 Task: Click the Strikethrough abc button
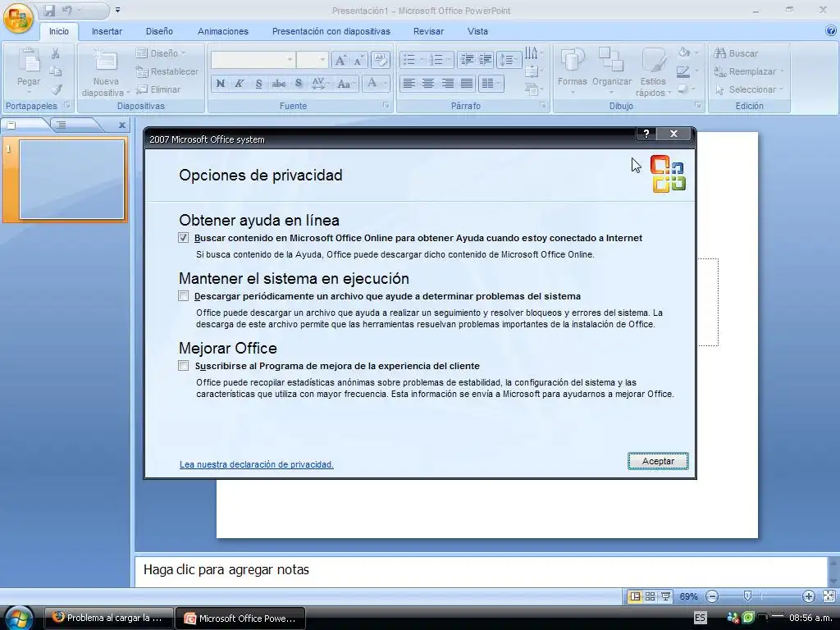(x=279, y=84)
